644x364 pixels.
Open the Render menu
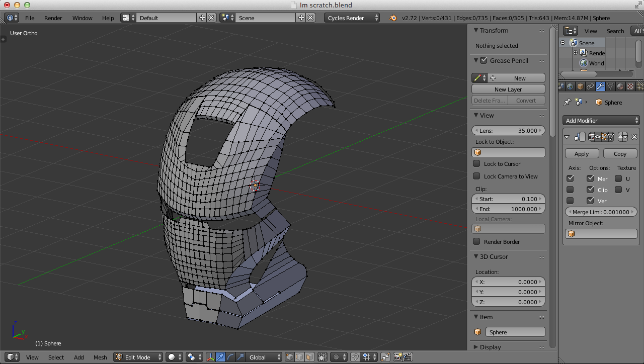click(x=53, y=18)
